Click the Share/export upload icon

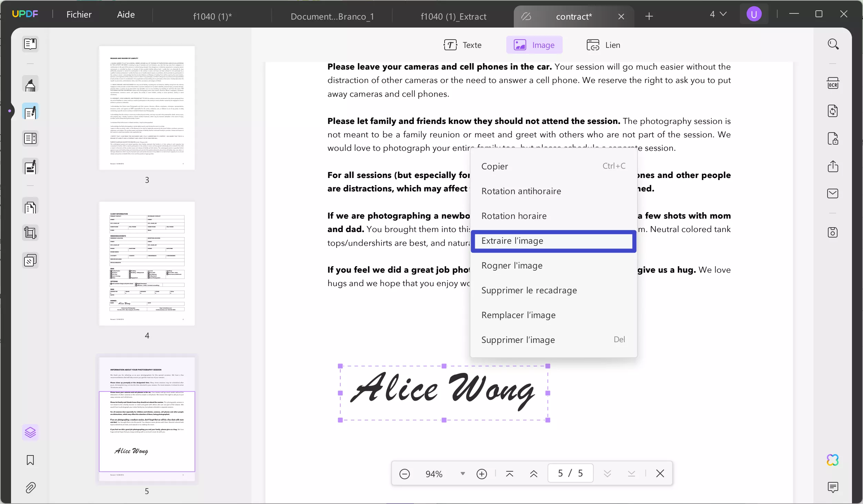point(832,166)
